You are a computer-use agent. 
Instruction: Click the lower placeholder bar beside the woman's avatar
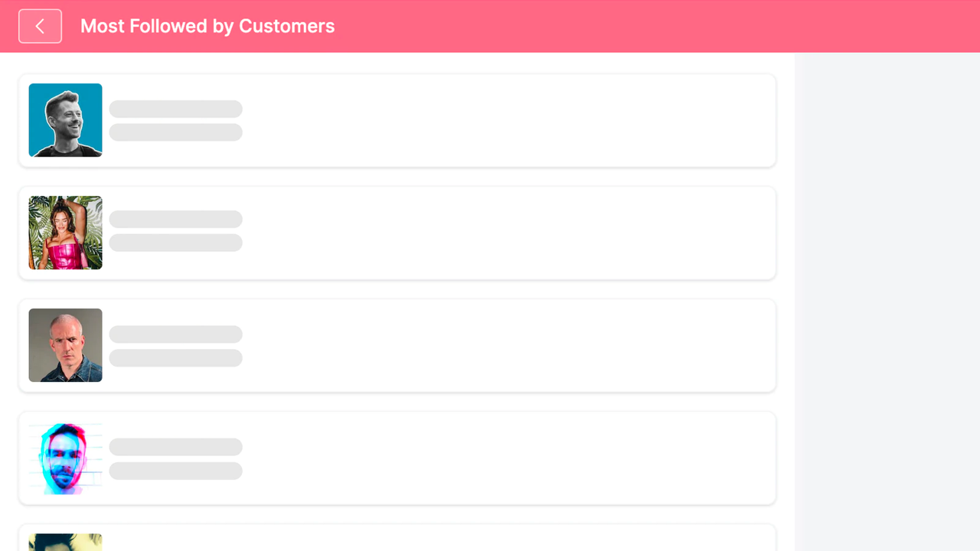[x=175, y=243]
